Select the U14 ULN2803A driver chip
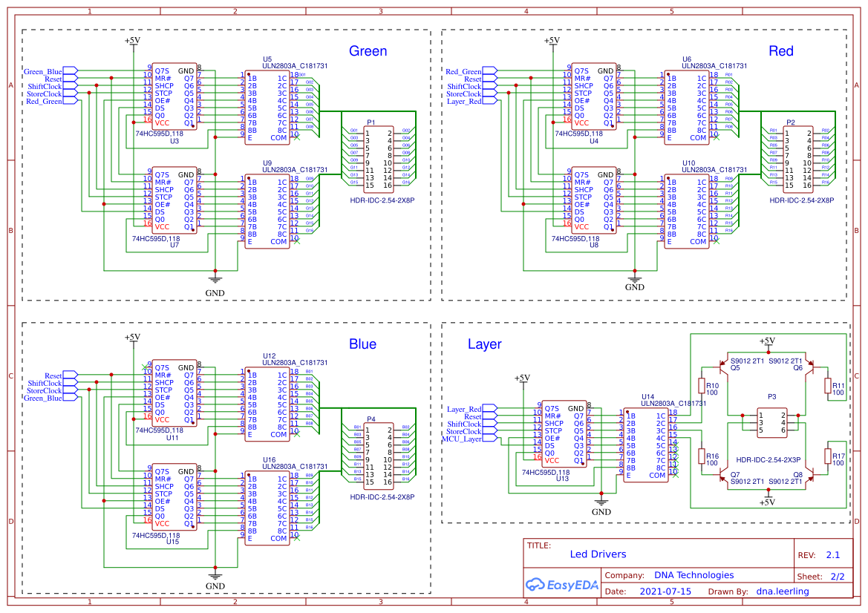This screenshot has height=613, width=868. [645, 445]
